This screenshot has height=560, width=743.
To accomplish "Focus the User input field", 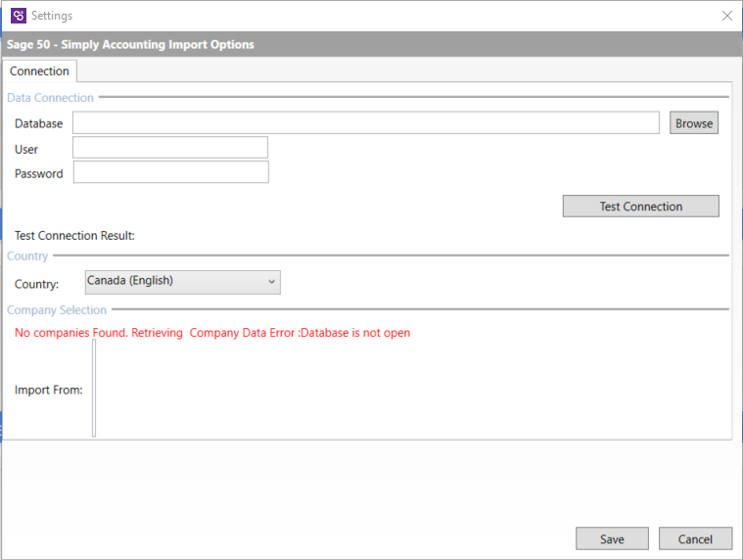I will pos(170,148).
